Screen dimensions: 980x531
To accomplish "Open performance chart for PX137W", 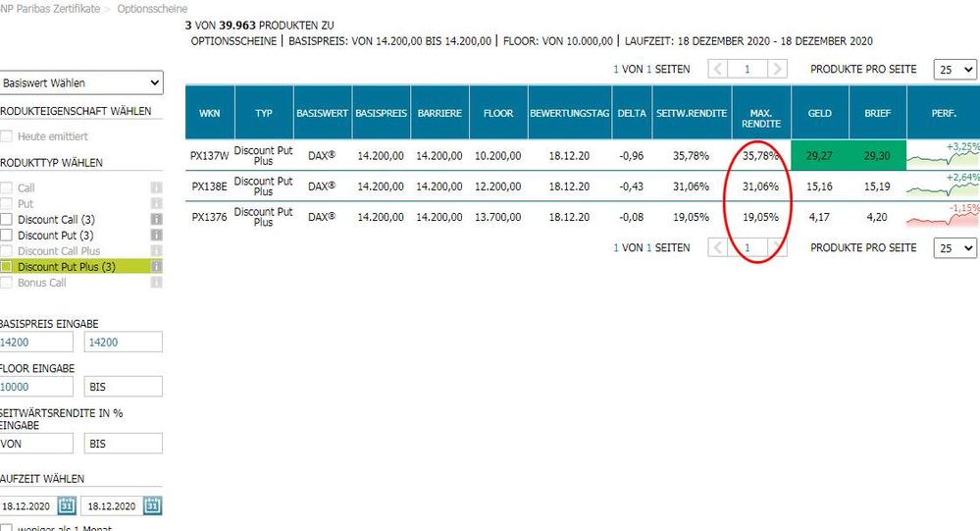I will [x=943, y=155].
